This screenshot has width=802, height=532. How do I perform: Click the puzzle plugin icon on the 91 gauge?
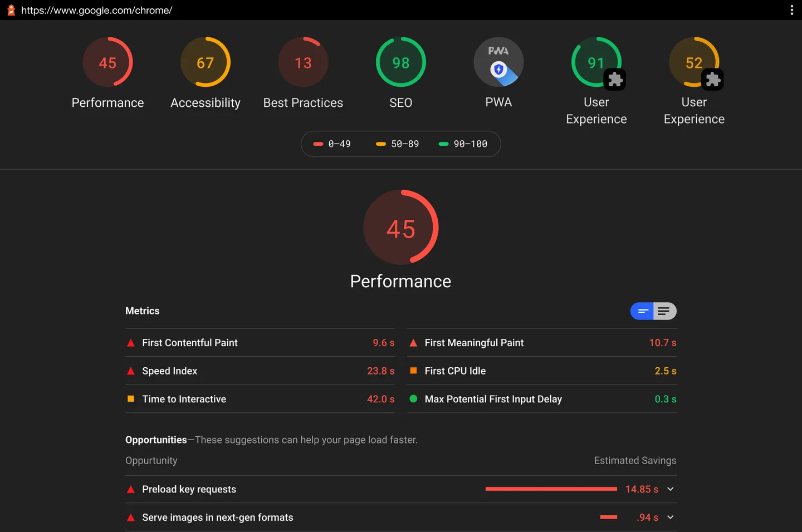(615, 80)
